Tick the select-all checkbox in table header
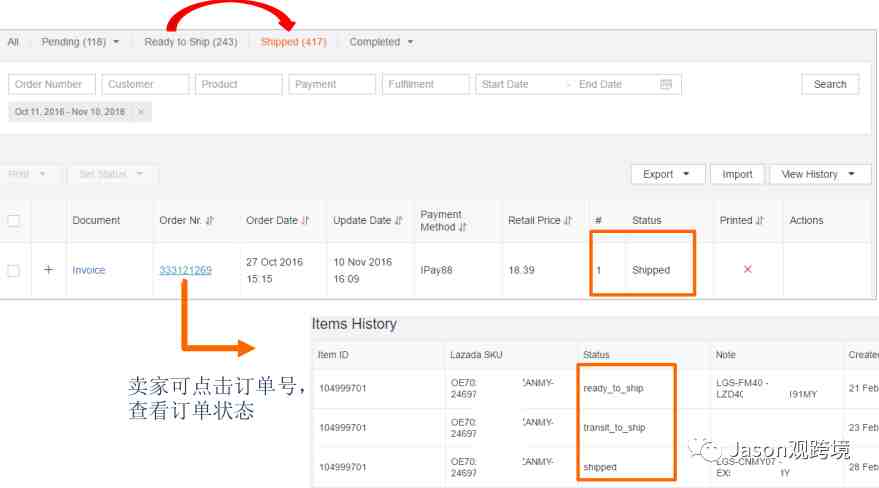This screenshot has width=879, height=488. (x=13, y=220)
